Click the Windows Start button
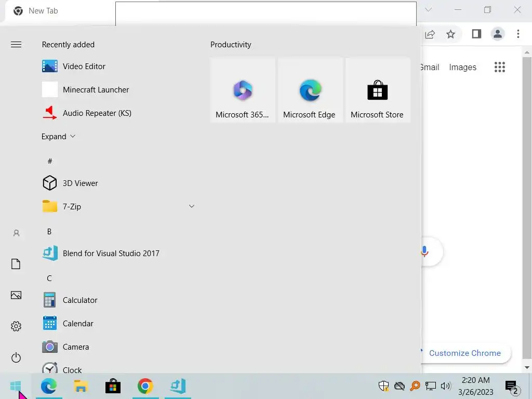Image resolution: width=532 pixels, height=399 pixels. click(16, 386)
